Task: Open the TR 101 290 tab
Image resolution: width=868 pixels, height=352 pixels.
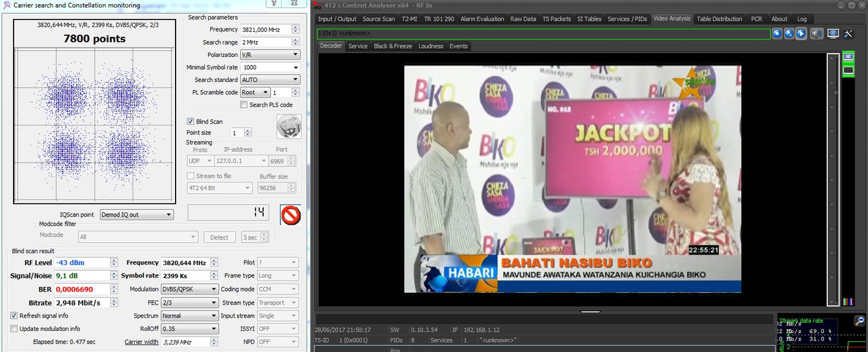Action: 441,19
